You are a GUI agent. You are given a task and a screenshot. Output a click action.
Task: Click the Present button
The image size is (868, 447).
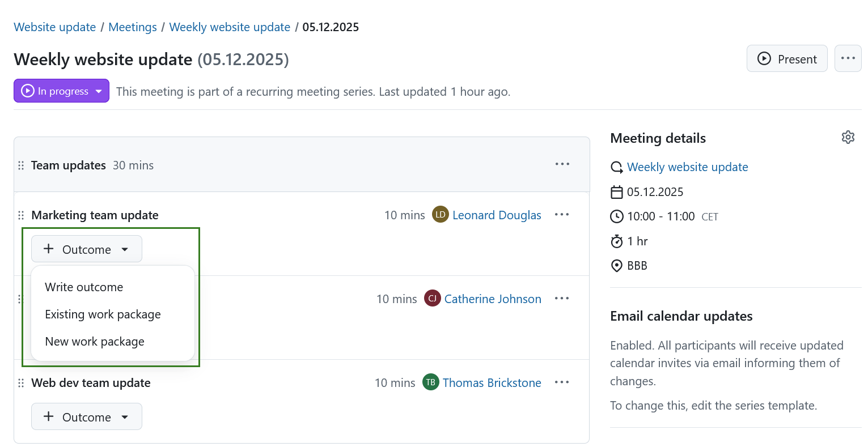click(x=787, y=58)
